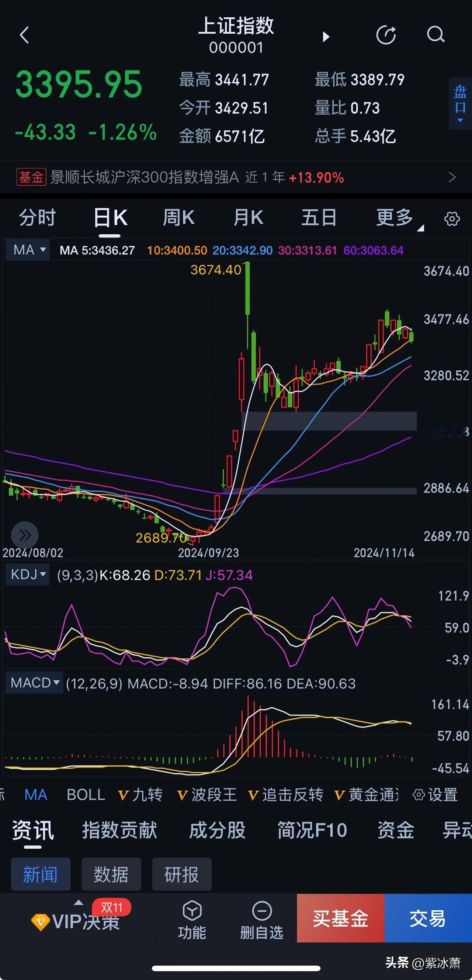Screen dimensions: 472x980
Task: Expand VIP决策 up-arrow menu
Action: [x=78, y=902]
